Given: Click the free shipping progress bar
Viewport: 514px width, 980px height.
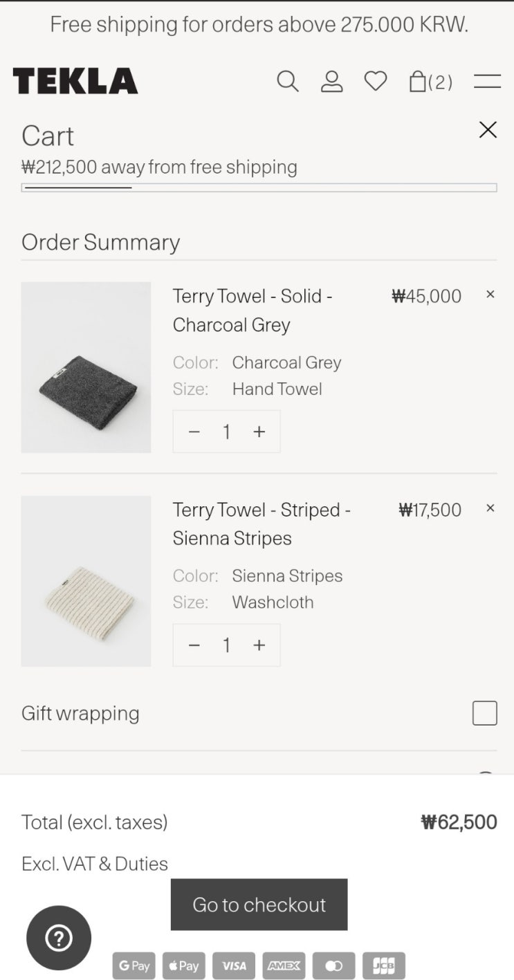Looking at the screenshot, I should pos(259,187).
